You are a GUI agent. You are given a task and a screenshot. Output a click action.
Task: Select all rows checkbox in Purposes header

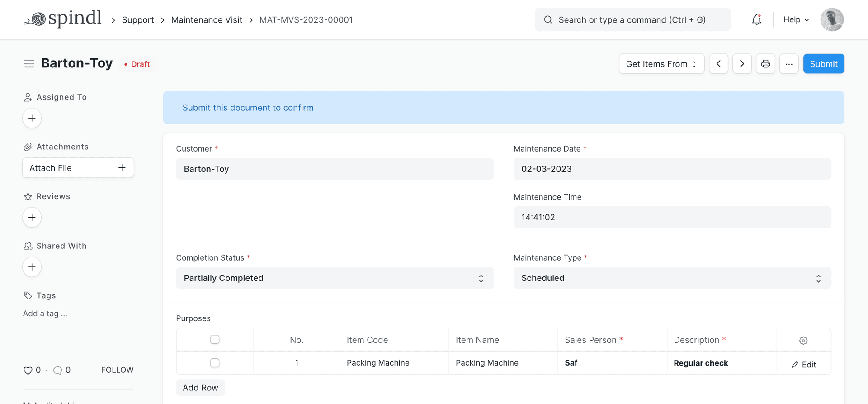[215, 339]
